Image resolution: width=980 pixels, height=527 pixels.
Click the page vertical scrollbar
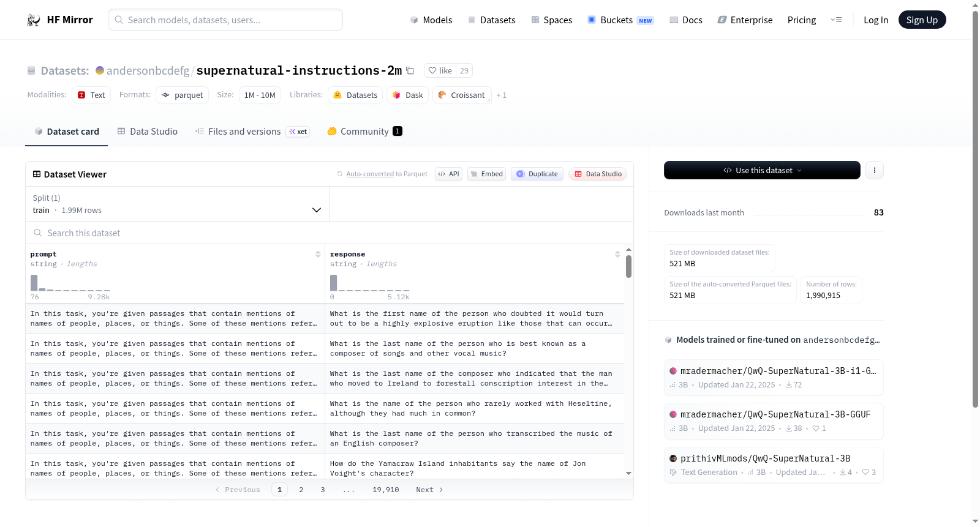[975, 208]
